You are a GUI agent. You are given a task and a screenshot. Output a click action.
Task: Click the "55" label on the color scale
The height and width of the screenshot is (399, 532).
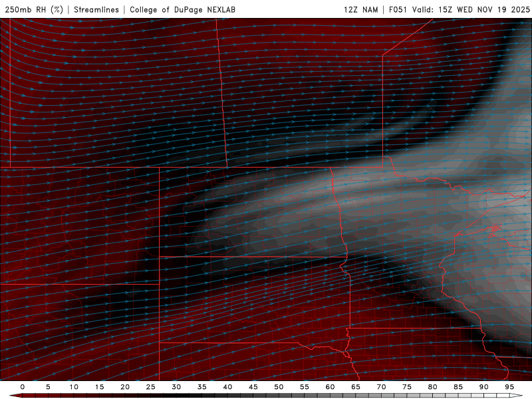pos(305,387)
